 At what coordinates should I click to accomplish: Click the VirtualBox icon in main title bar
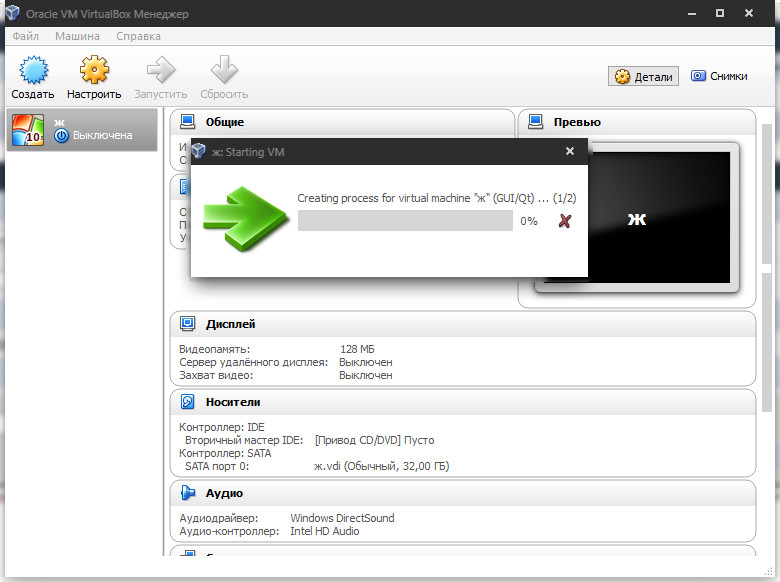[12, 12]
